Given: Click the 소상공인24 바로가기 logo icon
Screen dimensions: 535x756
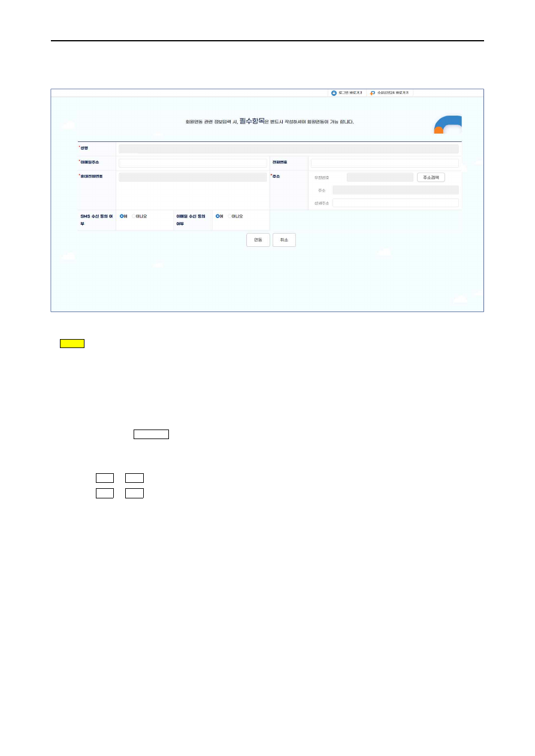Looking at the screenshot, I should pyautogui.click(x=372, y=93).
